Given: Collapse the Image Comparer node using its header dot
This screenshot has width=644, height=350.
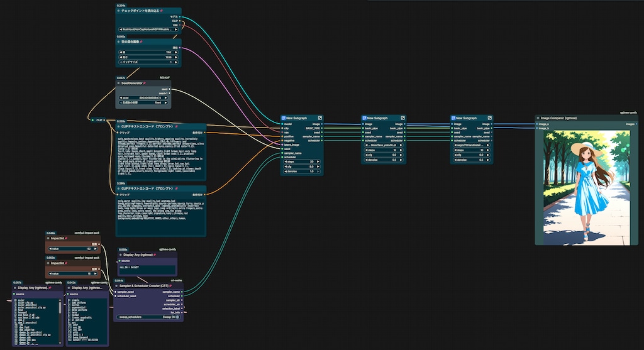Looking at the screenshot, I should click(x=538, y=118).
